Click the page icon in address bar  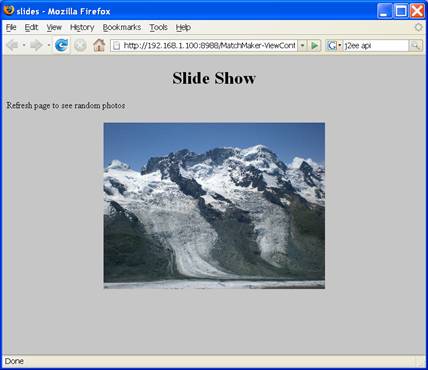117,45
